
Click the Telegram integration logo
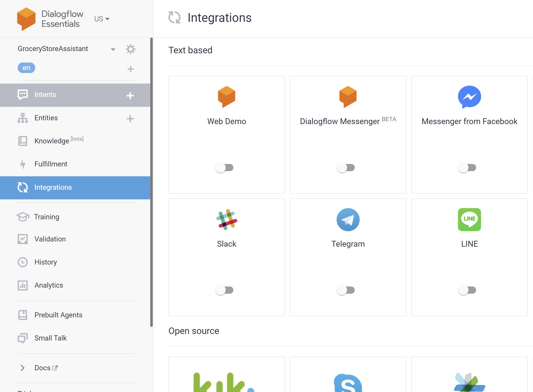tap(348, 220)
